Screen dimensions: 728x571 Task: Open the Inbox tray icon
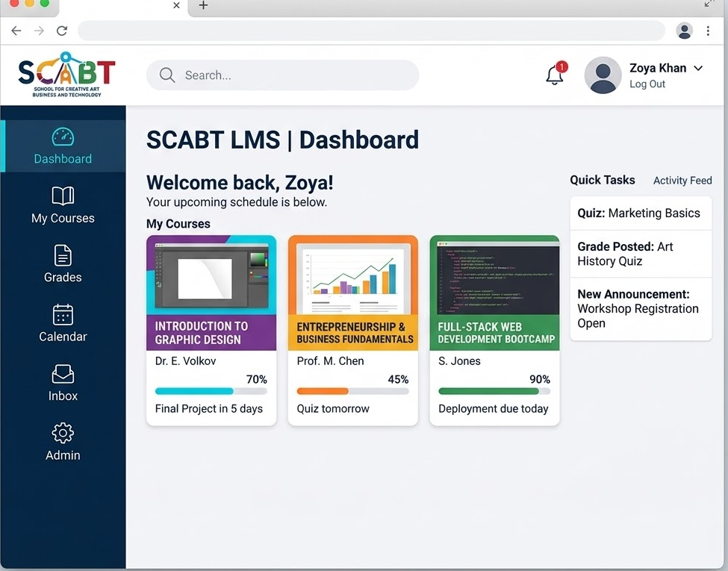[63, 374]
